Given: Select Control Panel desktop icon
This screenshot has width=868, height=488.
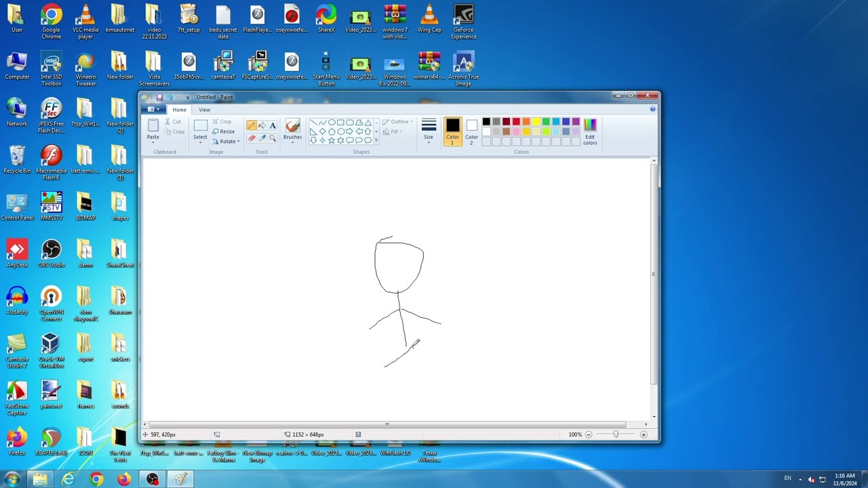Looking at the screenshot, I should 17,207.
